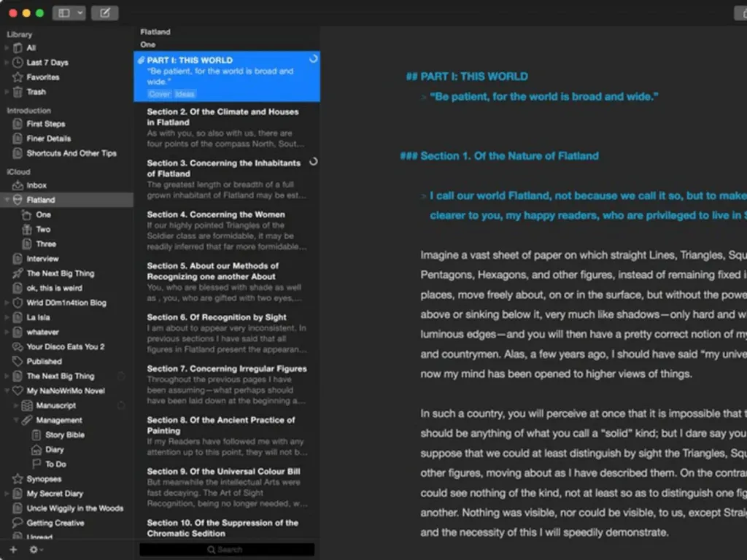The height and width of the screenshot is (560, 747).
Task: Add a new group with plus button
Action: coord(13,550)
